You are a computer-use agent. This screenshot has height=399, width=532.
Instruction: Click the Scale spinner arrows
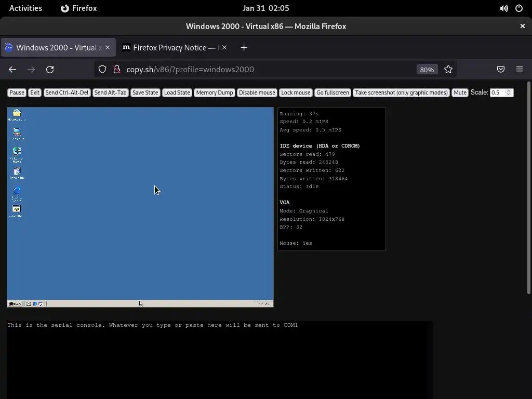509,92
